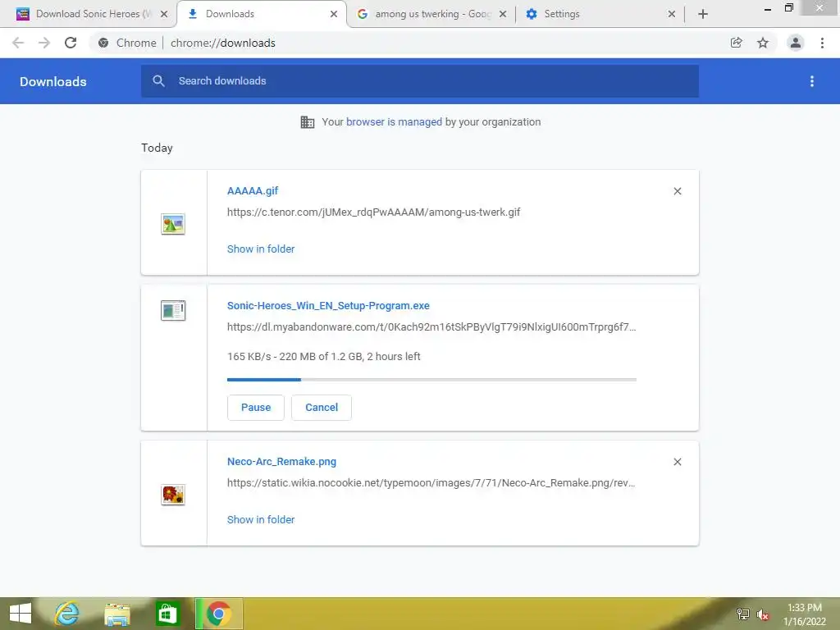This screenshot has width=840, height=630.
Task: Open File Explorer from the taskbar
Action: tap(117, 614)
